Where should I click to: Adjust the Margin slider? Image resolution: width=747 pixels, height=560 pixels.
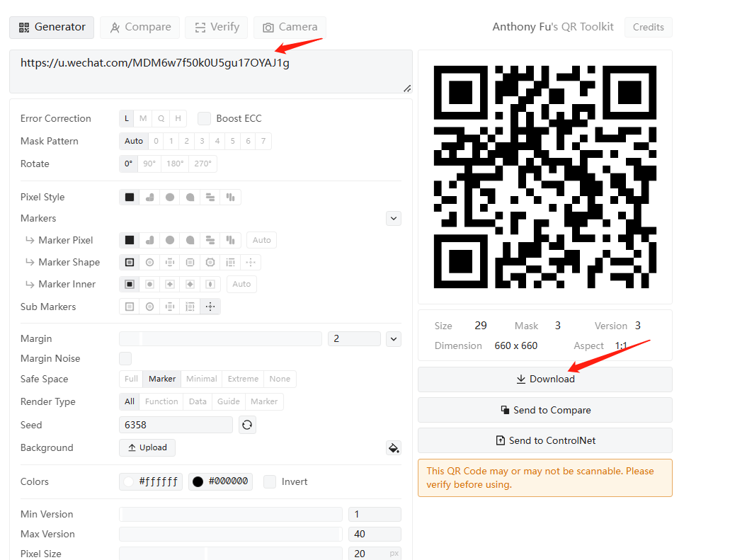point(221,339)
